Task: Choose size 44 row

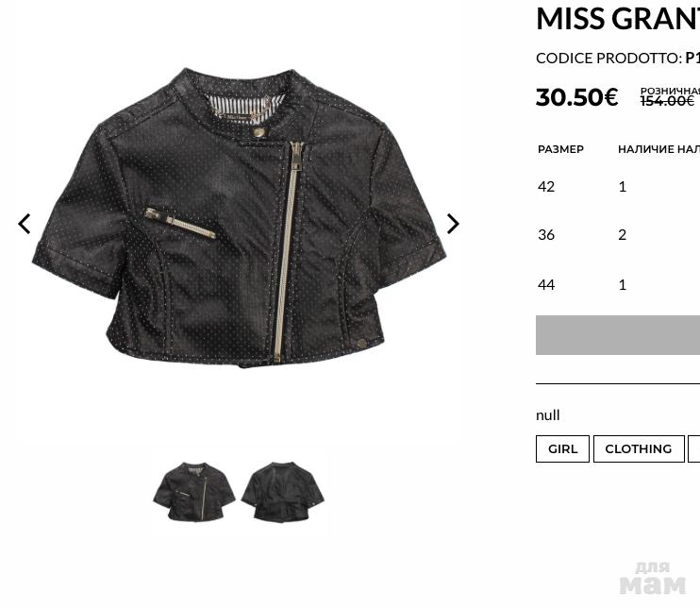Action: pos(618,284)
